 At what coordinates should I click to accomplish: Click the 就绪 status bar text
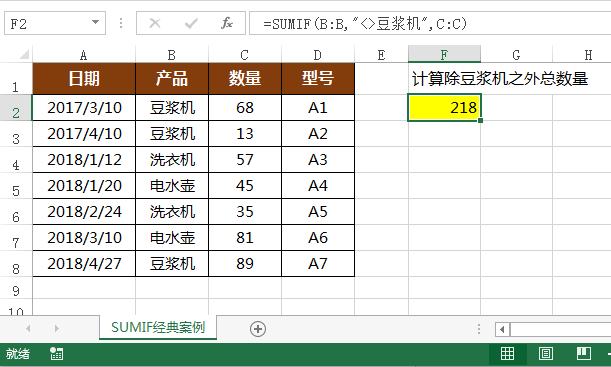(x=18, y=354)
